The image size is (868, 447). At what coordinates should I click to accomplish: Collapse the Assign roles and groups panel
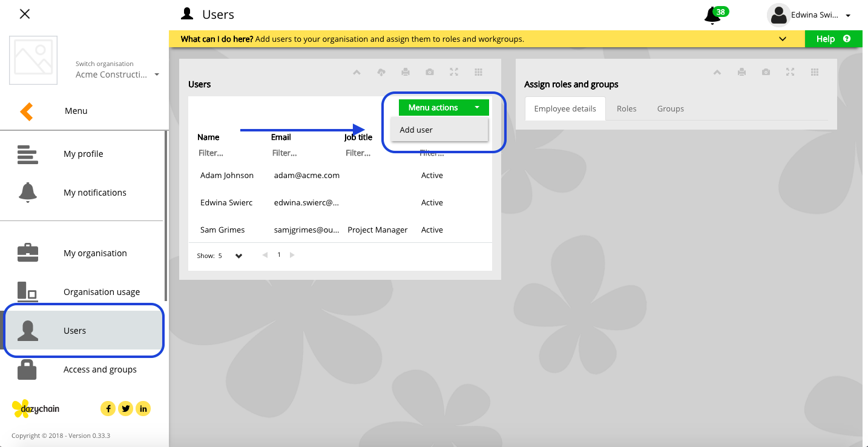point(717,72)
